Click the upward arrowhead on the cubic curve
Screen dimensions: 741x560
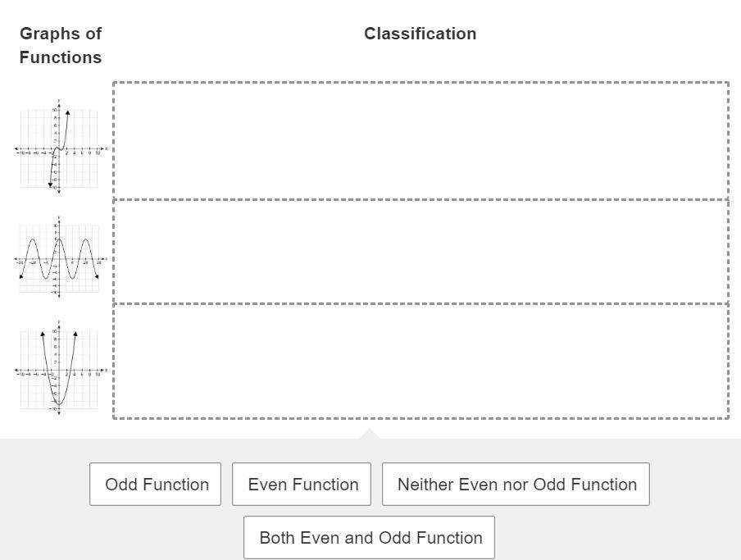pos(68,112)
